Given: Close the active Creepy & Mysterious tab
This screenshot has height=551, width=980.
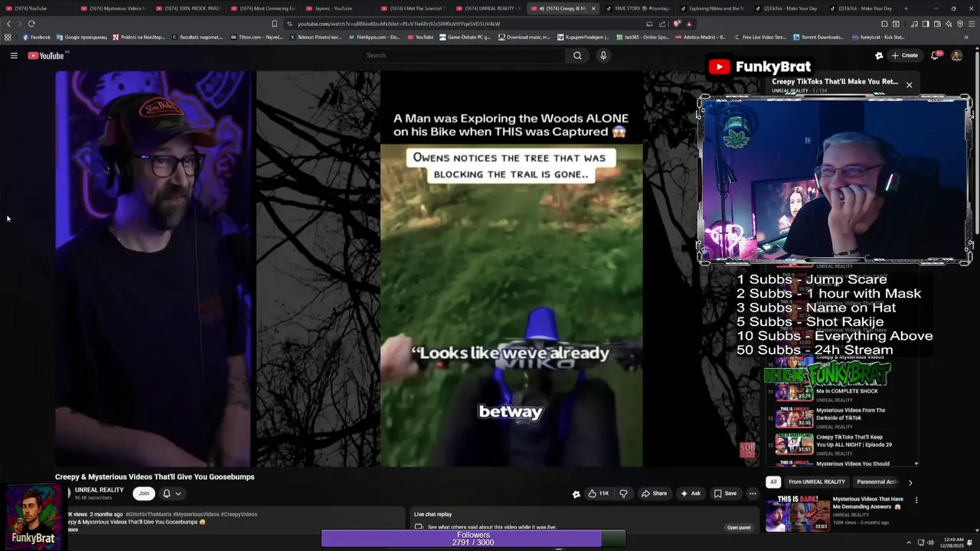Looking at the screenshot, I should click(x=593, y=8).
